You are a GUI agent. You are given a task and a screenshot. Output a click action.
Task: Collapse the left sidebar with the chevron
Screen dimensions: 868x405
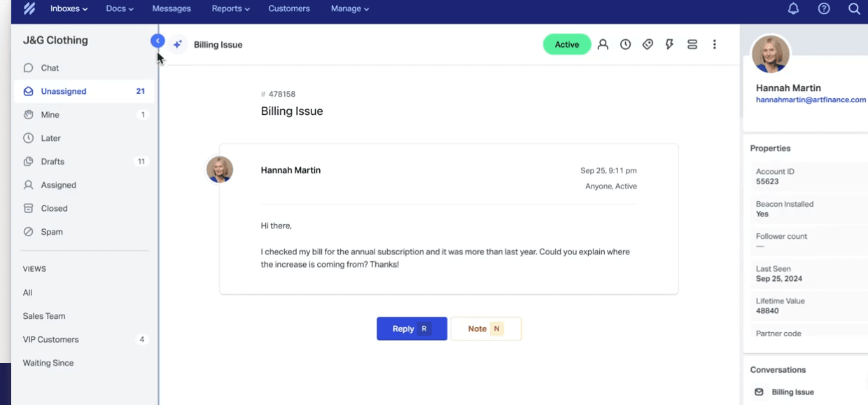coord(157,41)
